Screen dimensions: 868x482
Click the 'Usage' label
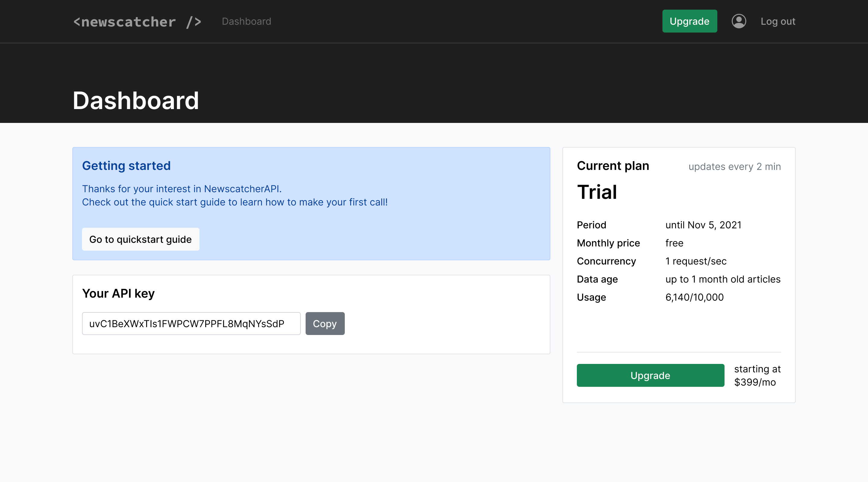click(591, 297)
